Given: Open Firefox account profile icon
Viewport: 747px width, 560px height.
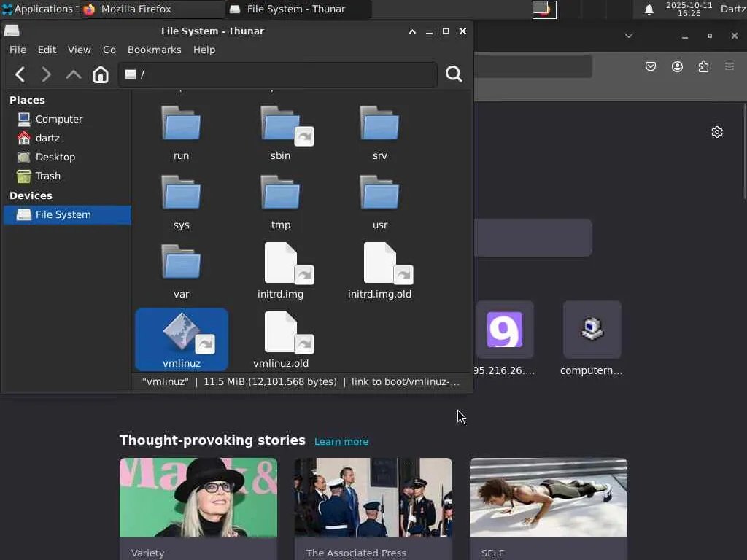Looking at the screenshot, I should (x=677, y=66).
